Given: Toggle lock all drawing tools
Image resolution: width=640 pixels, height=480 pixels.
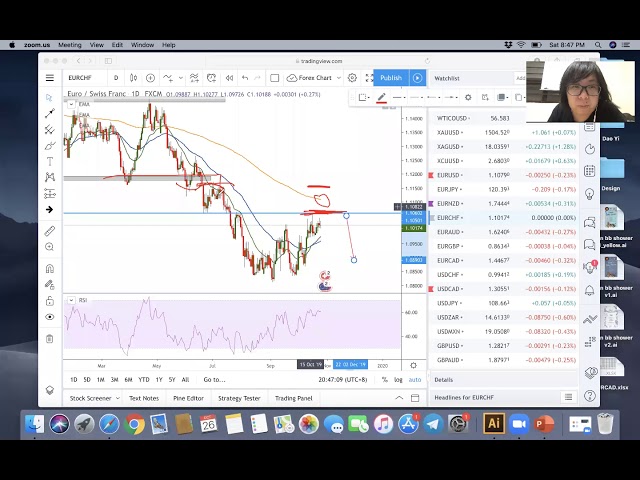Looking at the screenshot, I should tap(49, 299).
